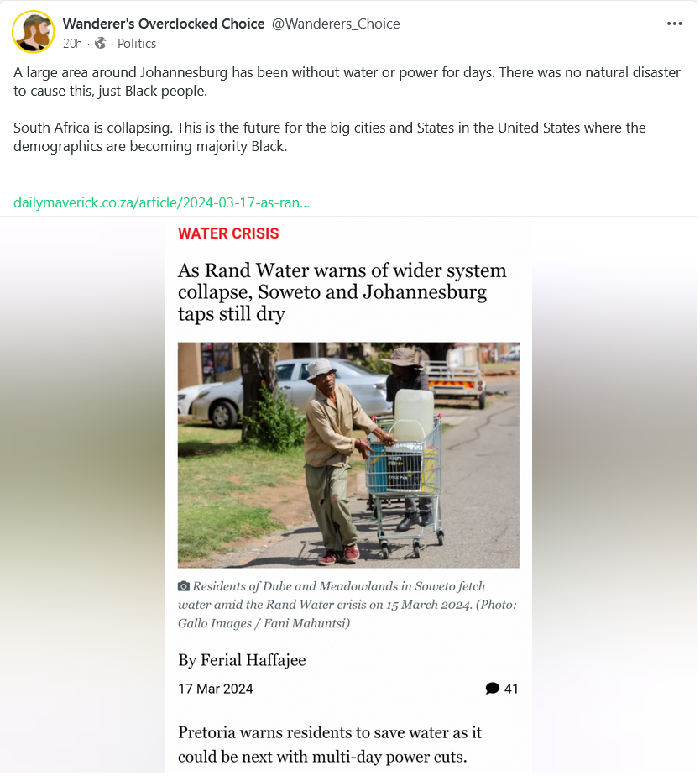Click the @Wanderers_Choice handle
700x776 pixels.
[337, 24]
